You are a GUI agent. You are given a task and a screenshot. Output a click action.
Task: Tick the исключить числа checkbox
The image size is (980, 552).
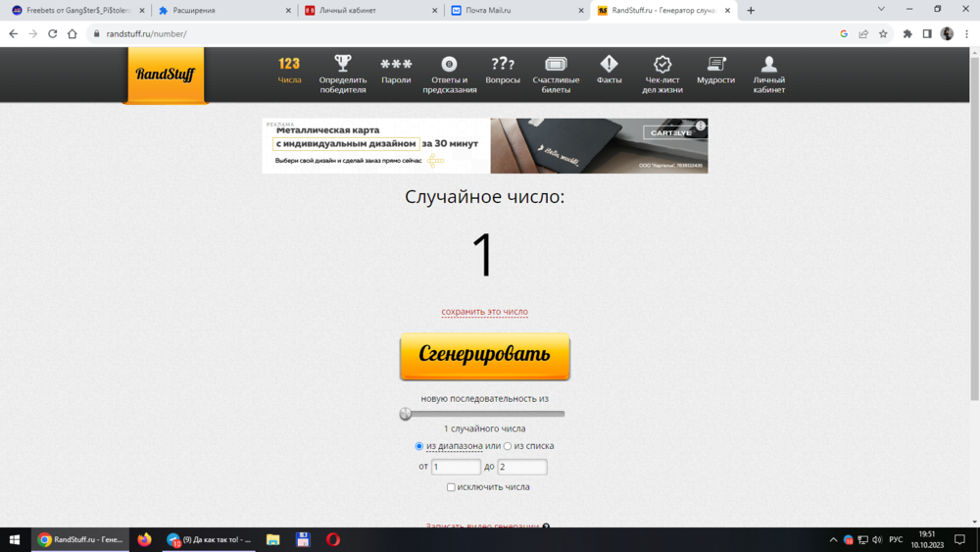pyautogui.click(x=451, y=487)
